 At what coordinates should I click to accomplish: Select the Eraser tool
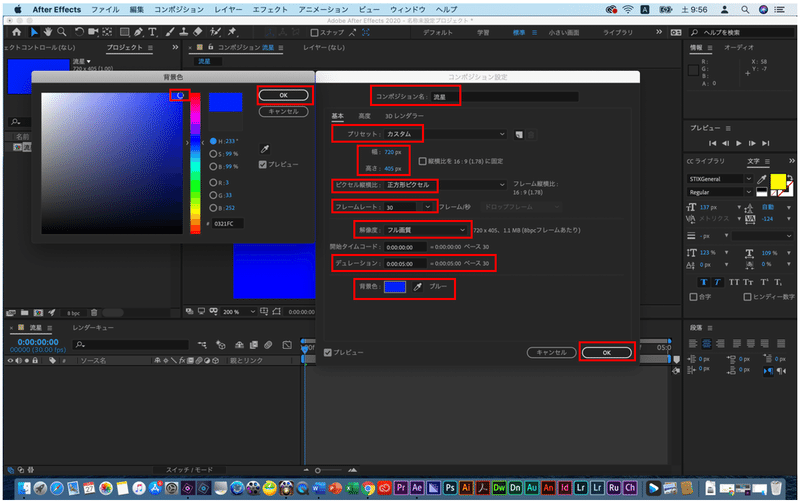point(198,32)
